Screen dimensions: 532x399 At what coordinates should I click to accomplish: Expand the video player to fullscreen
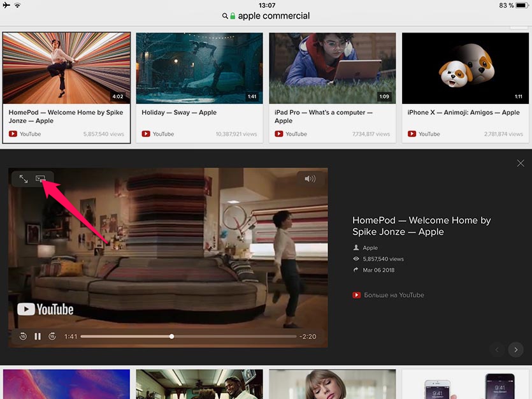click(24, 178)
